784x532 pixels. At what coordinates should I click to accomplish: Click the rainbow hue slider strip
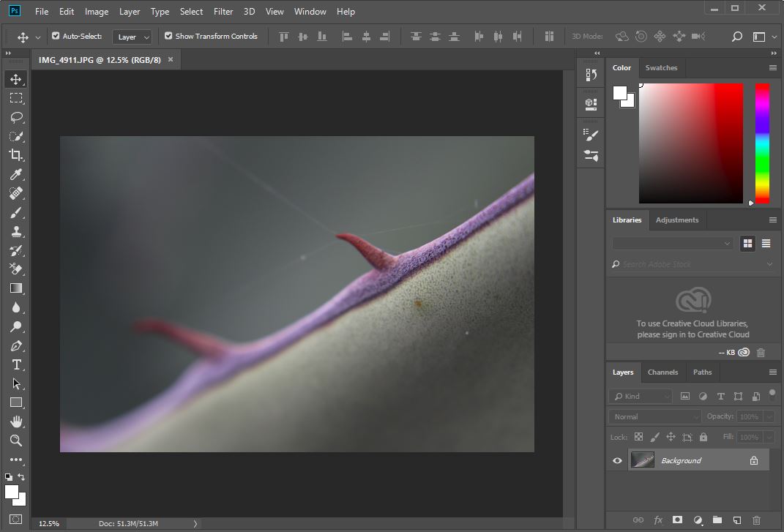pos(762,143)
